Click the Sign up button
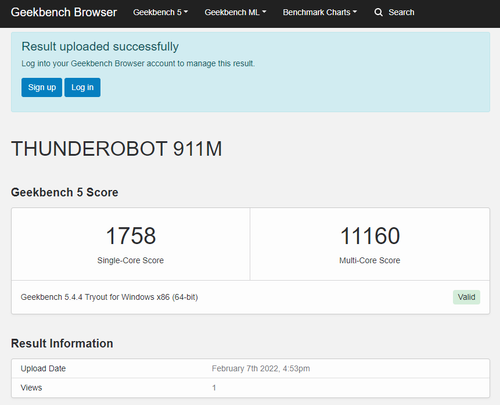The height and width of the screenshot is (405, 500). pyautogui.click(x=42, y=87)
